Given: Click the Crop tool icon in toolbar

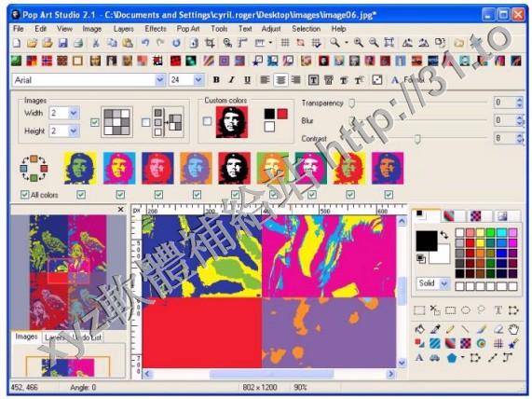Looking at the screenshot, I should 210,43.
